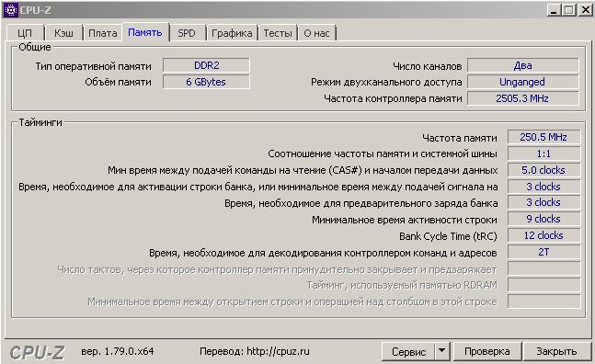Screen dimensions: 595x364
Task: Go to the SPD tab
Action: click(187, 33)
